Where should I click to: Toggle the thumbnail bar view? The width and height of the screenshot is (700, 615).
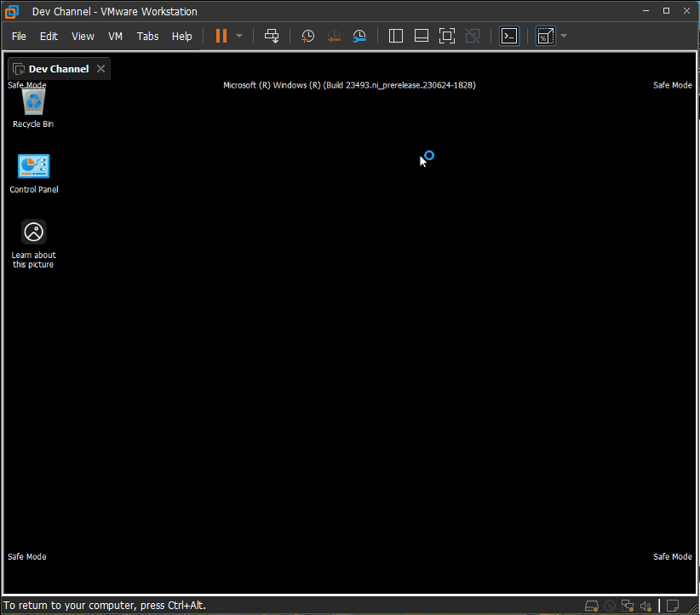421,36
